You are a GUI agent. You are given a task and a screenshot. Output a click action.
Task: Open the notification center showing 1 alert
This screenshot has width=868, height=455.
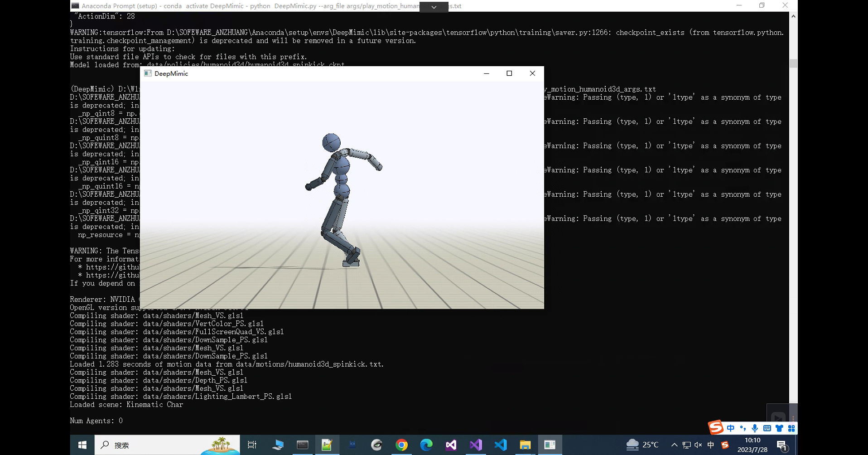(x=782, y=445)
